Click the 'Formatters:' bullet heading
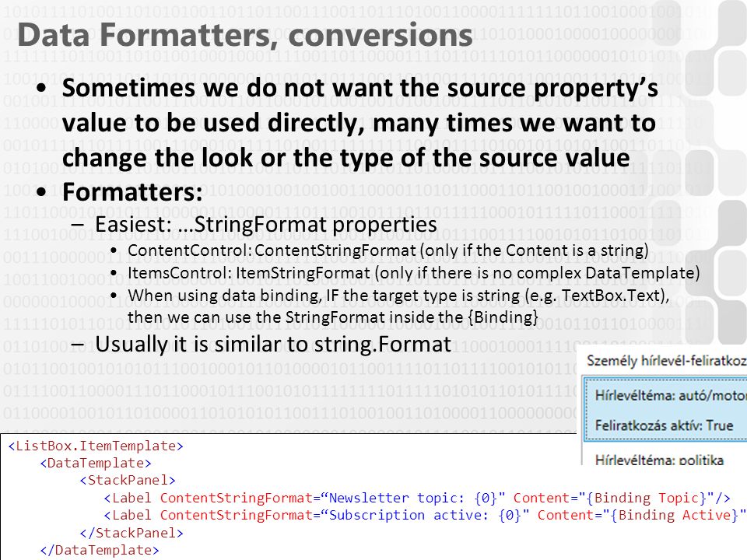This screenshot has height=560, width=747. [x=132, y=192]
